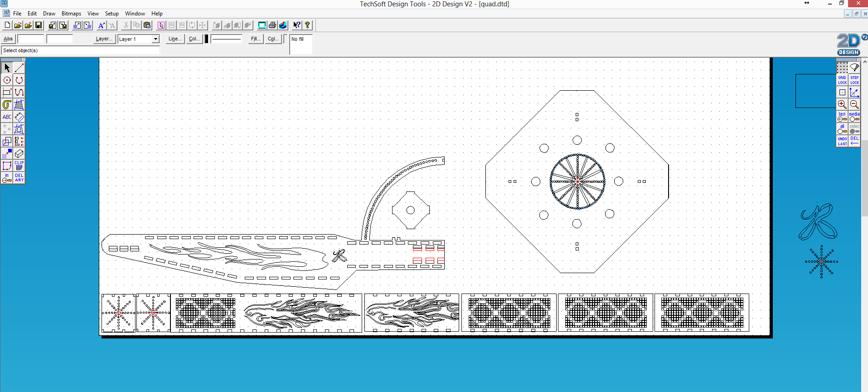Open the context help pointer tool
Image resolution: width=868 pixels, height=392 pixels.
coord(297,25)
